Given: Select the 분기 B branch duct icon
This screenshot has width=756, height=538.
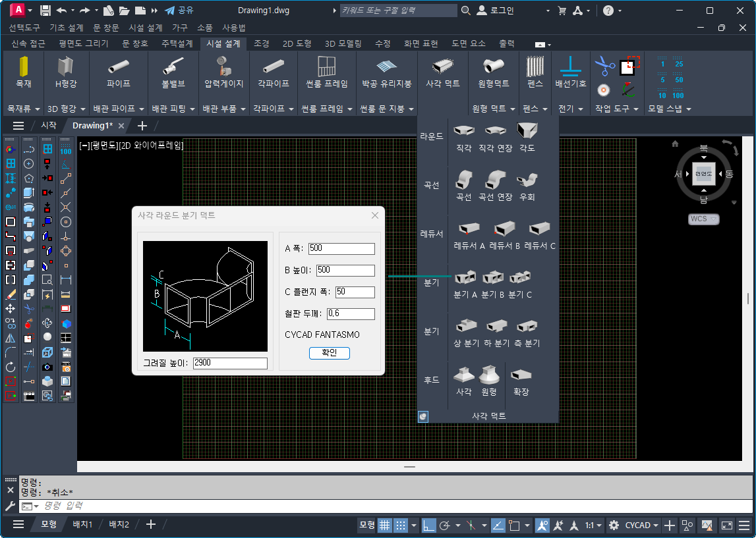Looking at the screenshot, I should point(492,277).
